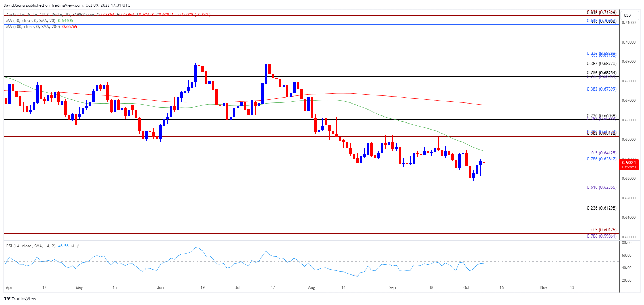Click the RSI axis 40.00 label

pos(626,268)
